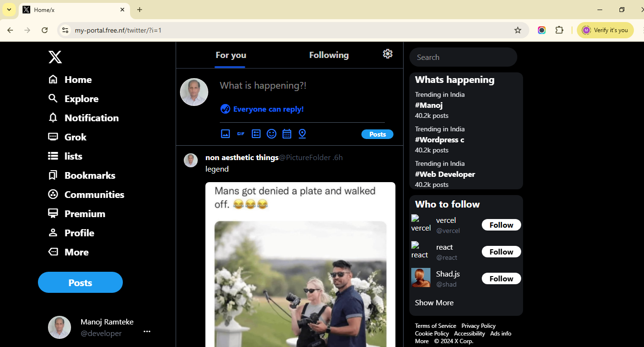This screenshot has width=644, height=347.
Task: Open the schedule calendar icon
Action: (x=287, y=134)
